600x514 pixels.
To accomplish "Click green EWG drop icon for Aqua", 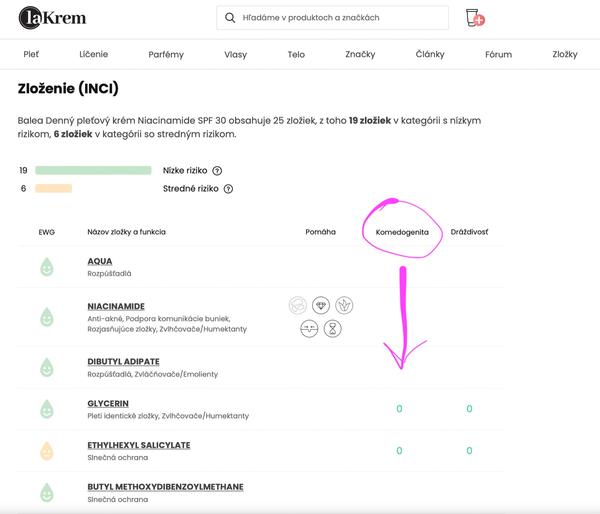I will tap(46, 267).
